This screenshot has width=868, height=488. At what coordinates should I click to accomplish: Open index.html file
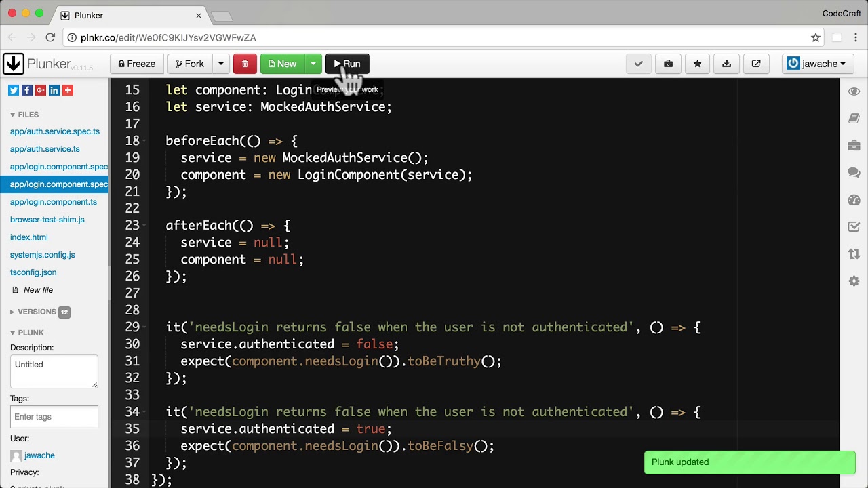pos(29,237)
